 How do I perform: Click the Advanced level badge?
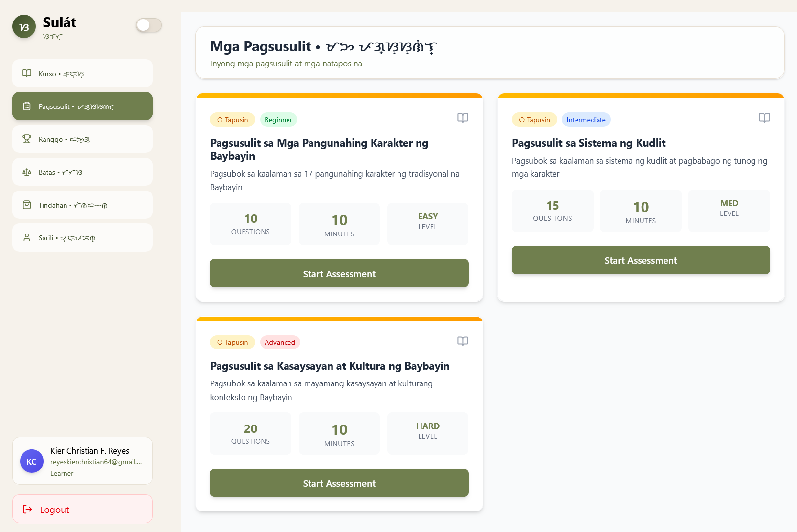click(280, 342)
